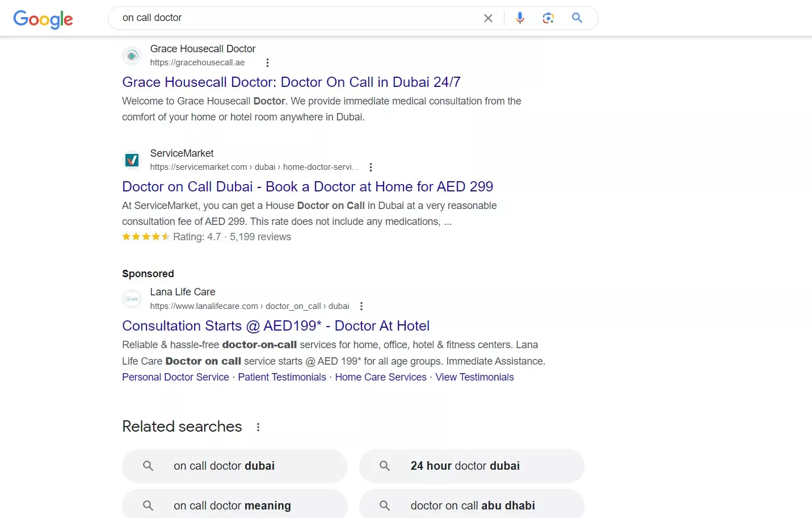The image size is (812, 518).
Task: Select related search '24 hour doctor dubai'
Action: (x=472, y=466)
